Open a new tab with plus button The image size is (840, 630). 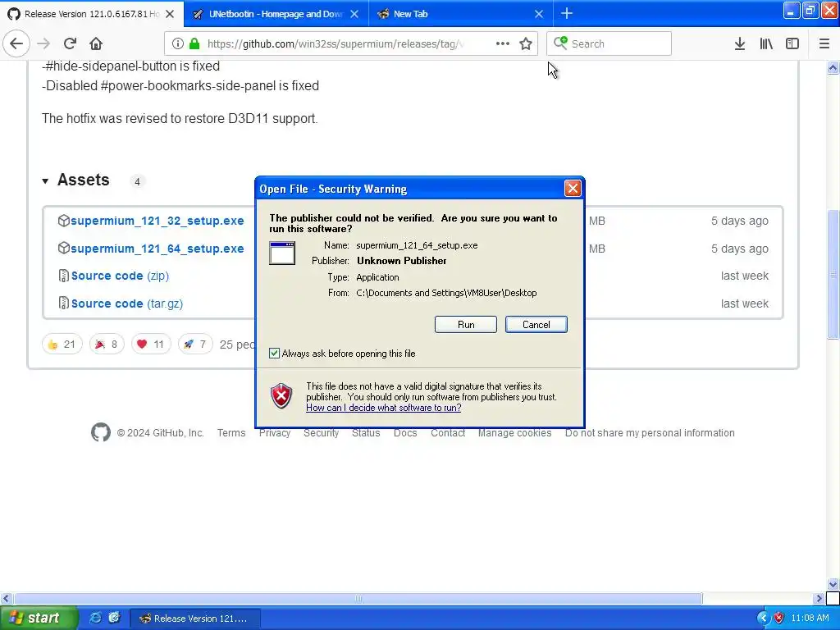click(x=566, y=13)
